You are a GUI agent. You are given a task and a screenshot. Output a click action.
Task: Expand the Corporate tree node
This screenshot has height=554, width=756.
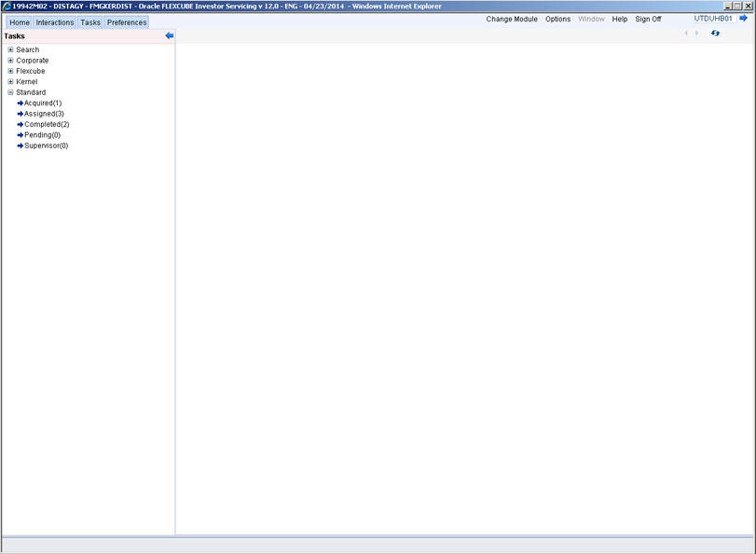tap(10, 61)
